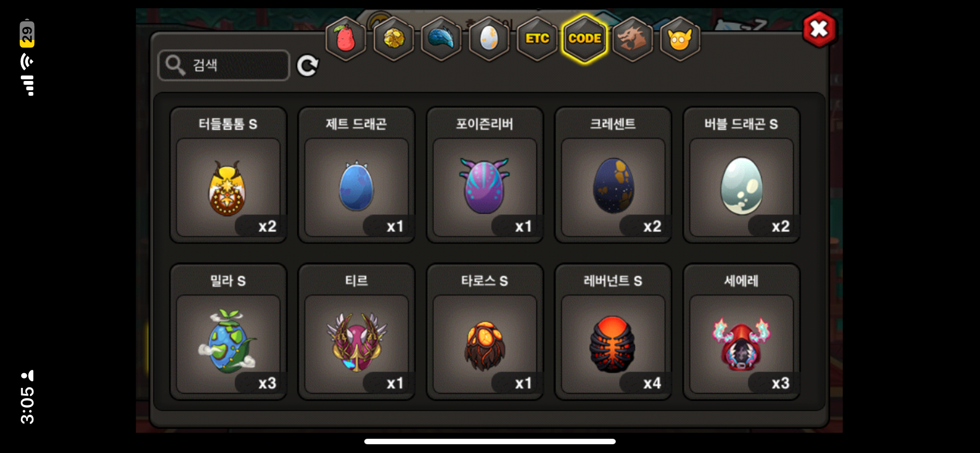Pick the 티르 winged egg
980x453 pixels.
(x=357, y=332)
